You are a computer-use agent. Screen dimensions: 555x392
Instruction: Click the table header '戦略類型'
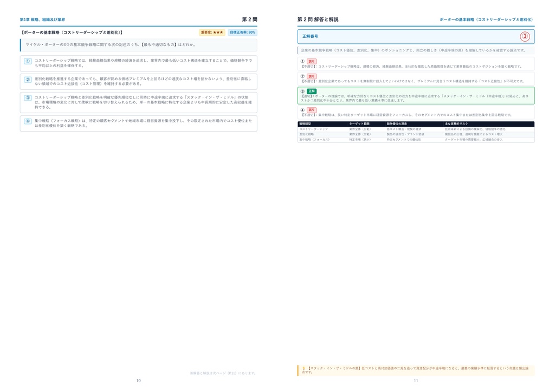pos(305,124)
